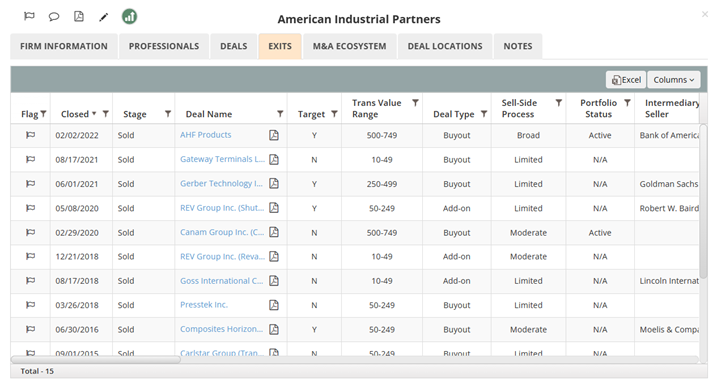Switch to the Deal Locations tab
The height and width of the screenshot is (380, 717).
445,46
